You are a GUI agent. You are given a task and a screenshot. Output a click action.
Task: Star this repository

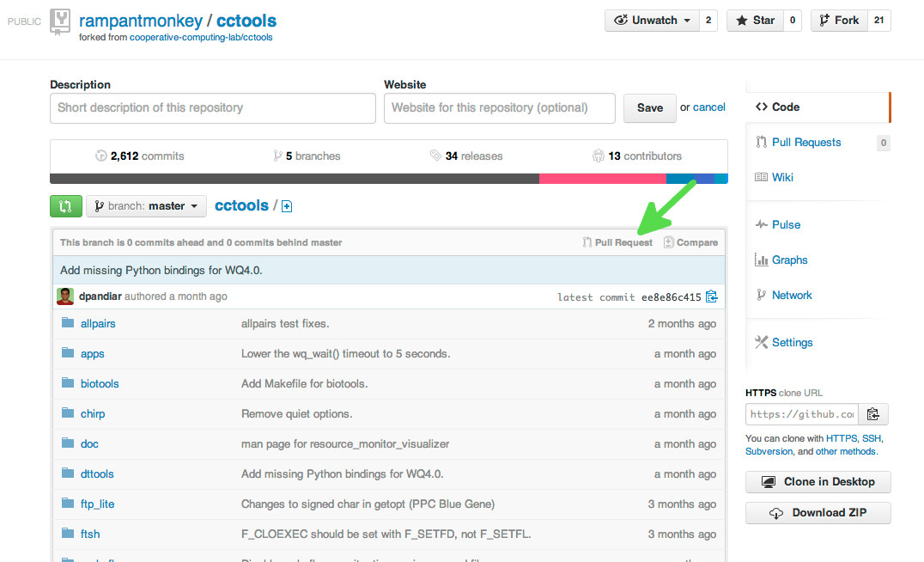(x=755, y=21)
